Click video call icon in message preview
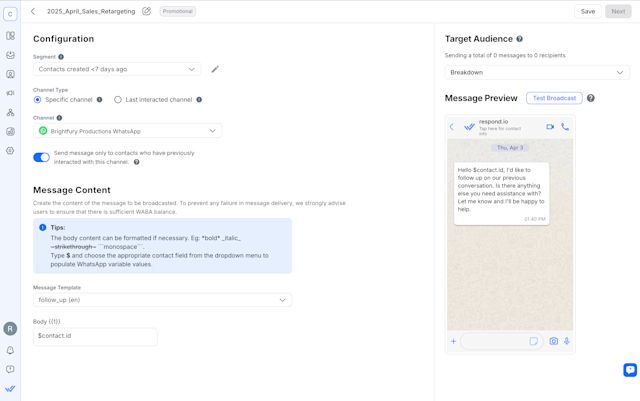The height and width of the screenshot is (401, 640). coord(550,127)
